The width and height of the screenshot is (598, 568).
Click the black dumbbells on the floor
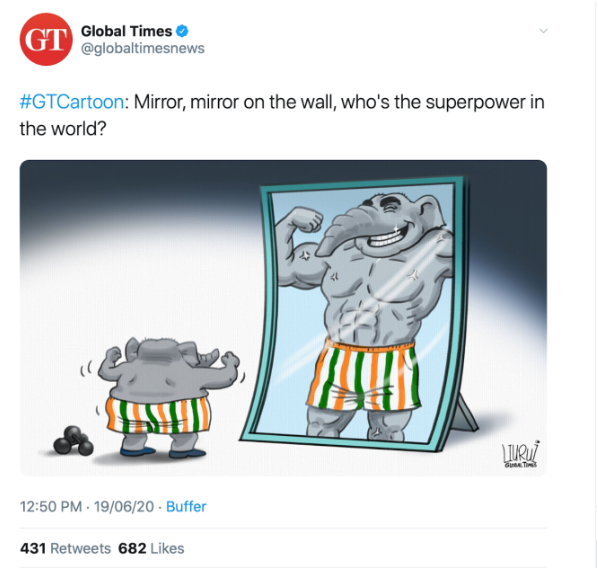[x=74, y=441]
